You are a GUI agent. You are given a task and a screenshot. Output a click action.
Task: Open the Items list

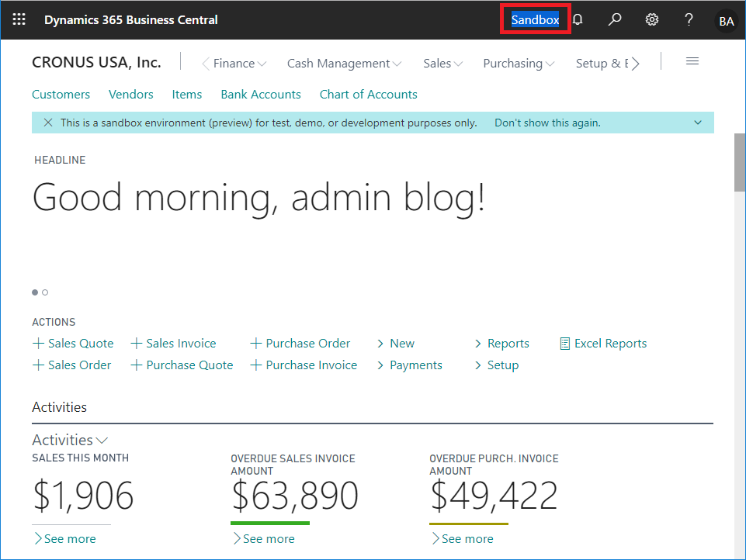tap(187, 94)
